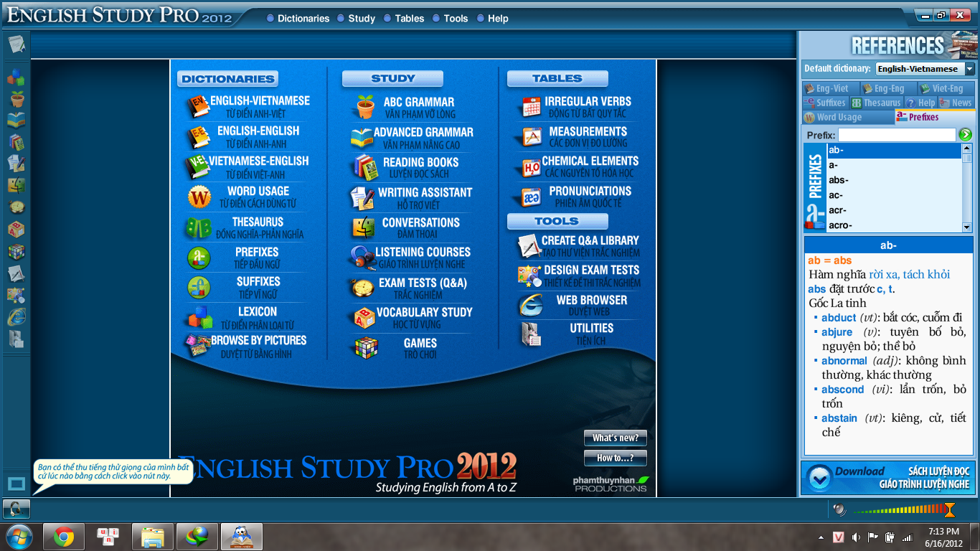This screenshot has height=551, width=980.
Task: Open the Vietnamese-English dictionary
Action: pos(247,167)
